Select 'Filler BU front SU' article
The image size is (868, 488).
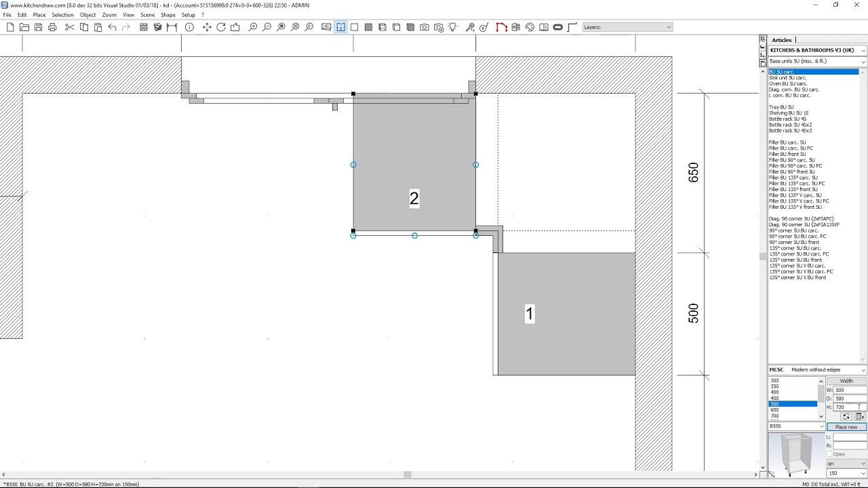(x=787, y=154)
